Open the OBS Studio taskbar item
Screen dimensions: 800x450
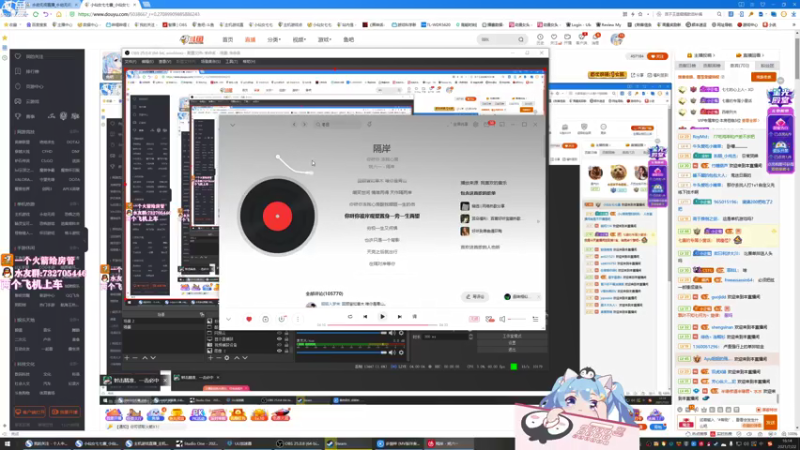(x=299, y=444)
